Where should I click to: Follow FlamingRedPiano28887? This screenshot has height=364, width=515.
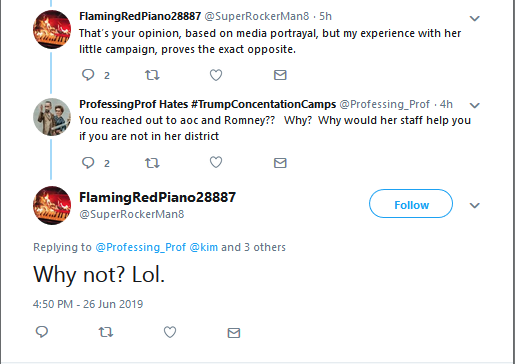[411, 204]
